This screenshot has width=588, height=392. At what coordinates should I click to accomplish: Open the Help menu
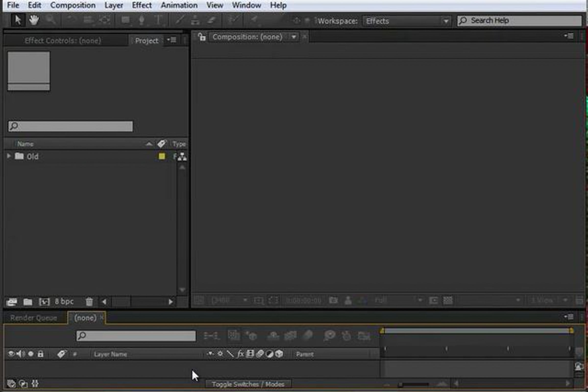(x=278, y=5)
